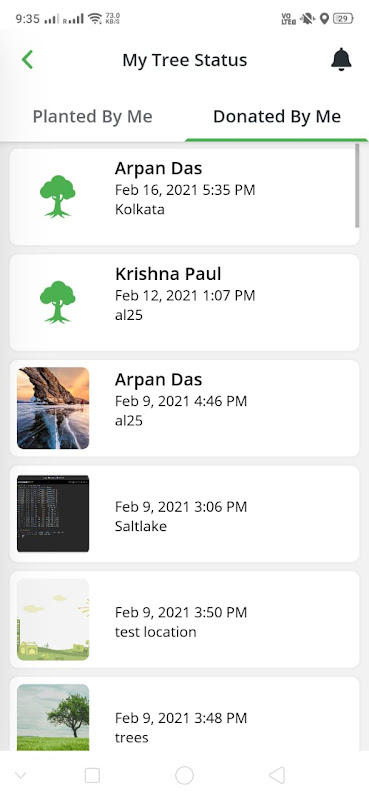Open notifications via the bell icon
The image size is (369, 800).
341,60
